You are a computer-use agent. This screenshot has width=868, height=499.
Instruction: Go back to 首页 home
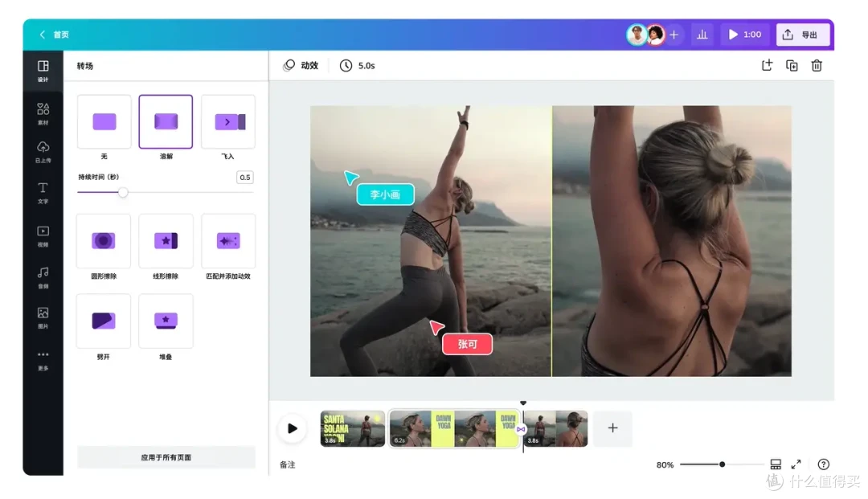click(55, 35)
